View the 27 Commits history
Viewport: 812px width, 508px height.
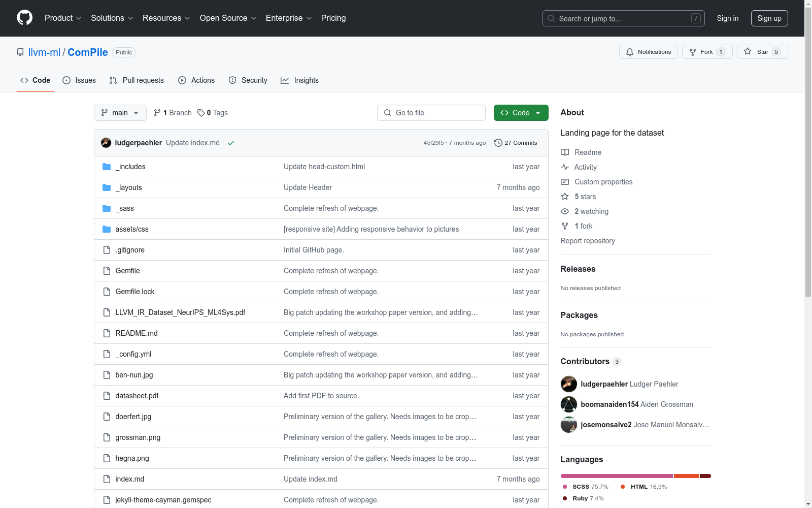(x=516, y=143)
